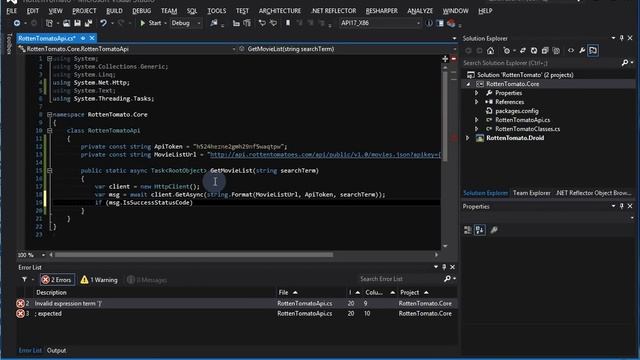The height and width of the screenshot is (360, 640).
Task: Collapse the RottenTomato.Core project node
Action: [469, 84]
